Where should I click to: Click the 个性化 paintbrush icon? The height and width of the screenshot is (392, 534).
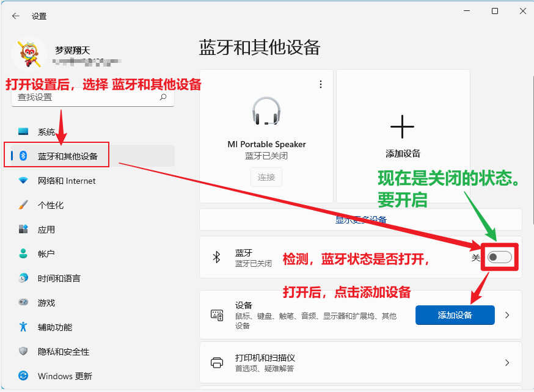click(x=23, y=205)
